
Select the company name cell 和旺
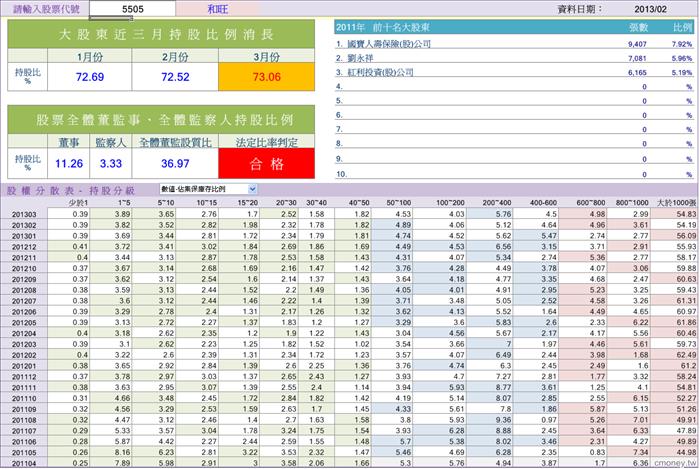(217, 9)
